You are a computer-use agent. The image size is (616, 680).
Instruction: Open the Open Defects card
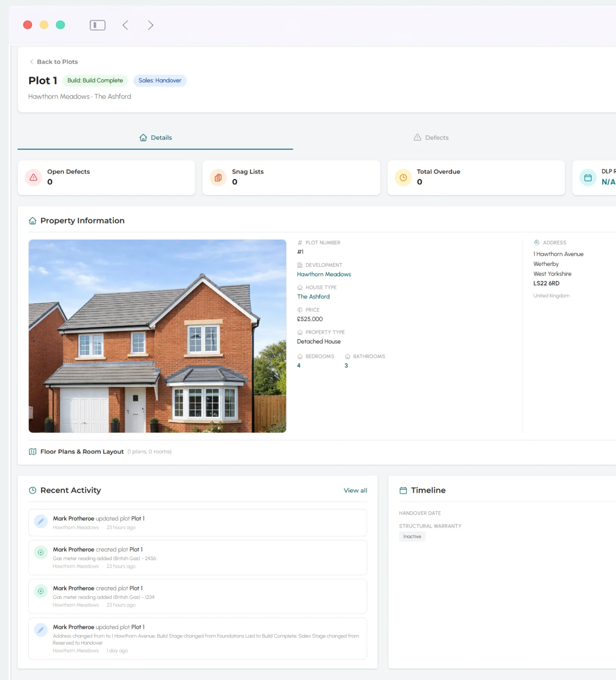coord(106,178)
